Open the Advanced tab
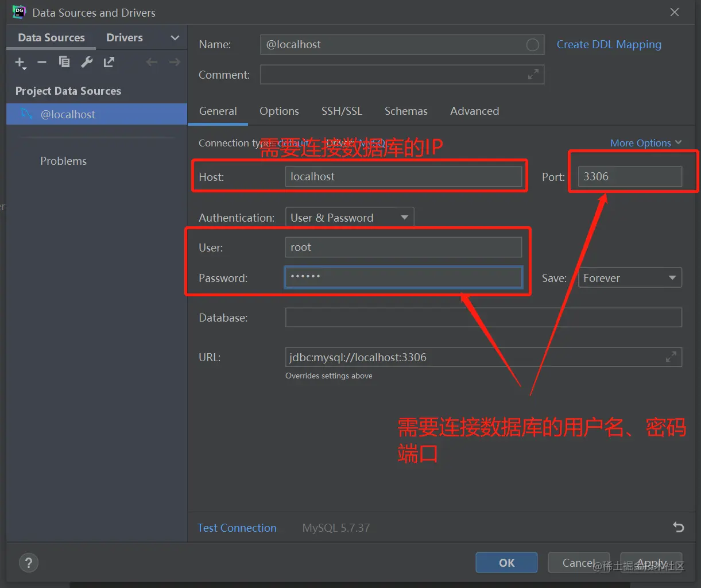Image resolution: width=701 pixels, height=588 pixels. pos(474,111)
